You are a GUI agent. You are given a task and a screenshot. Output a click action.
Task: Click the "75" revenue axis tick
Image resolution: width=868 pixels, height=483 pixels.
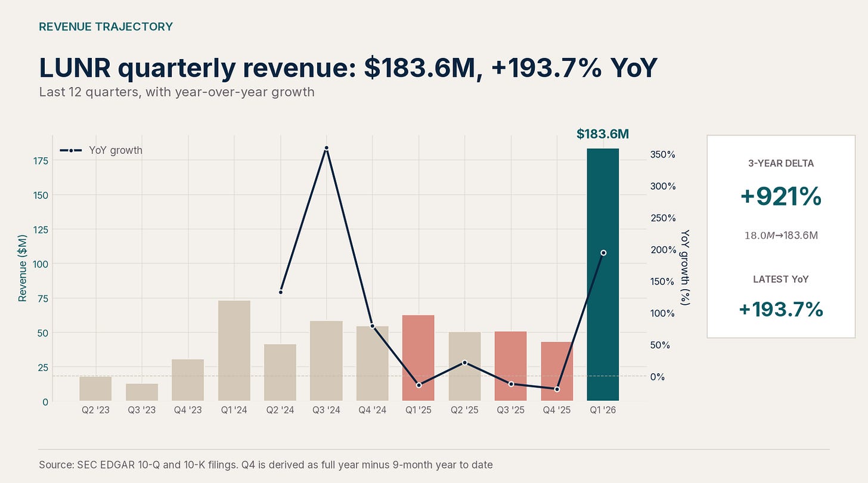pos(42,298)
